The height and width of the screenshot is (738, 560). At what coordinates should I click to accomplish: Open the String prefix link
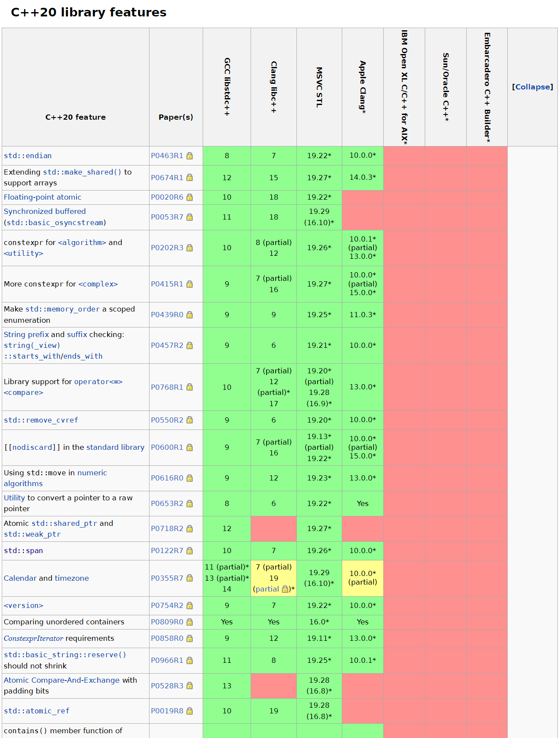click(26, 334)
